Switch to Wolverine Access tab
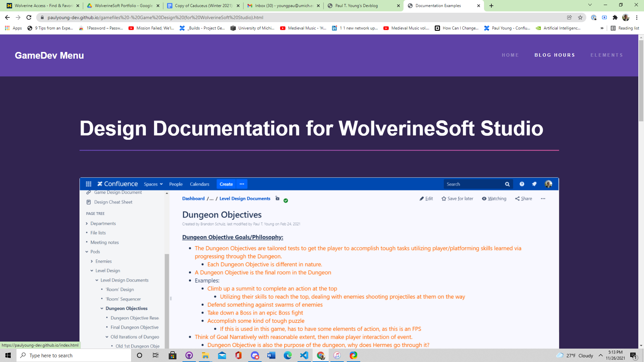The width and height of the screenshot is (644, 362). [x=43, y=6]
